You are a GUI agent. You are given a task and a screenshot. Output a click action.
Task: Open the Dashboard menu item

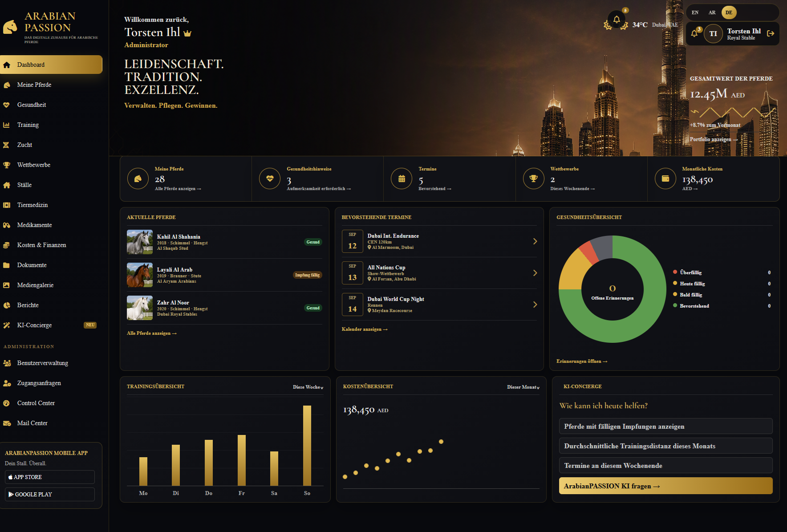51,65
